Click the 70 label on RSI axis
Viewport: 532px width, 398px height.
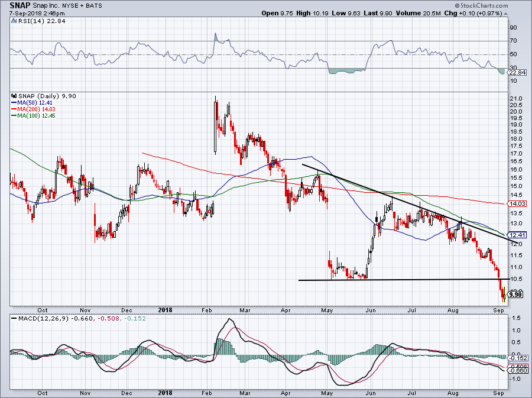[x=513, y=41]
